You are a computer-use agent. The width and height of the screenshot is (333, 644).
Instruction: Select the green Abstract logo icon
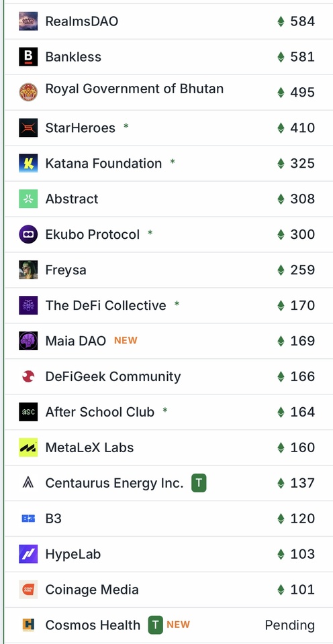click(28, 199)
